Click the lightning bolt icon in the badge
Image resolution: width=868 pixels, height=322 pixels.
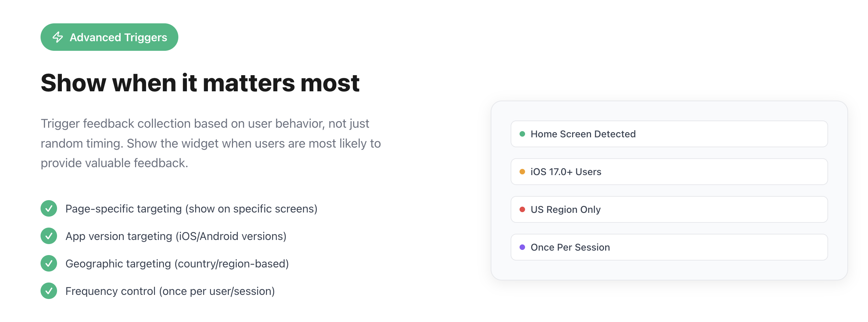[x=58, y=37]
